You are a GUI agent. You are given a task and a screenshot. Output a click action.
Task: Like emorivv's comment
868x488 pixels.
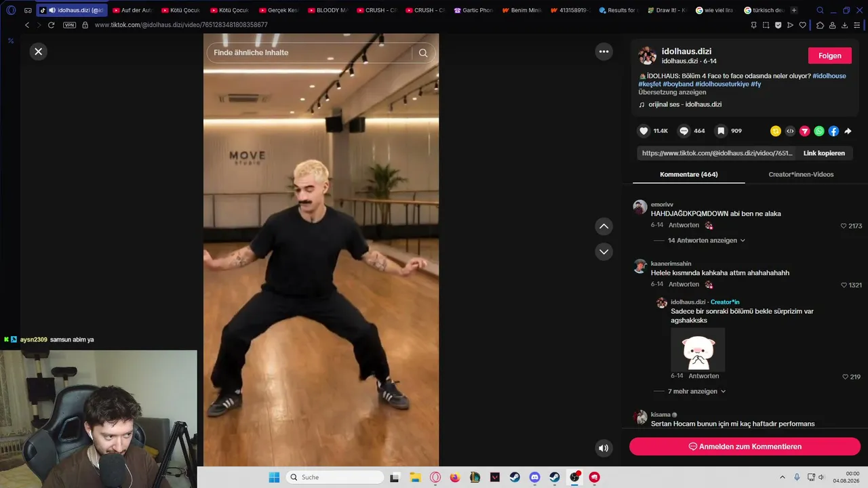(844, 226)
